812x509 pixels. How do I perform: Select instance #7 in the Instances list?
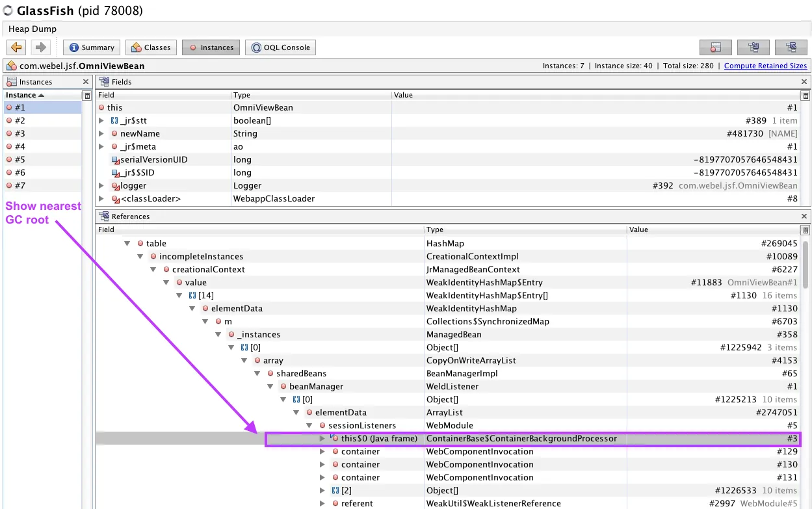(42, 185)
